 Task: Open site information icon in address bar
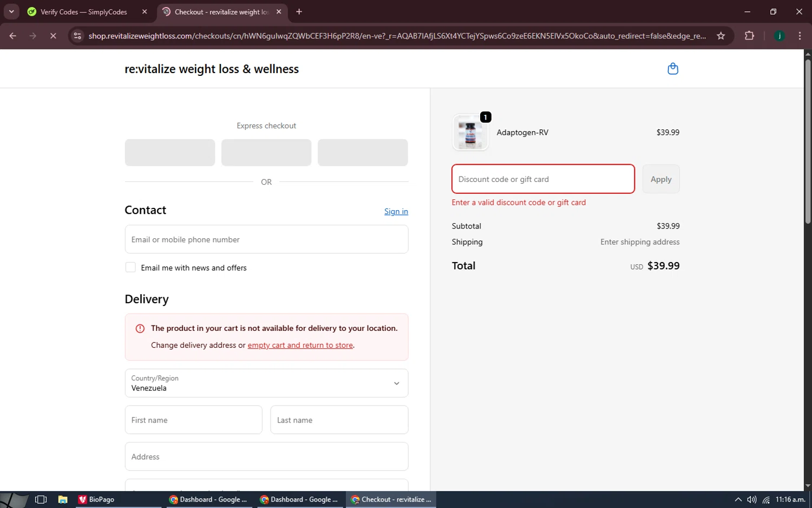point(77,36)
